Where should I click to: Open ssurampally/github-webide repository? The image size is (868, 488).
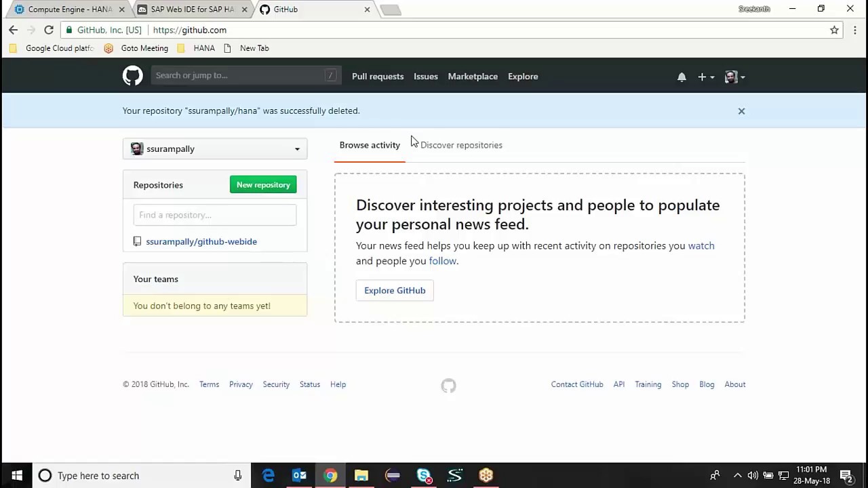pos(201,241)
